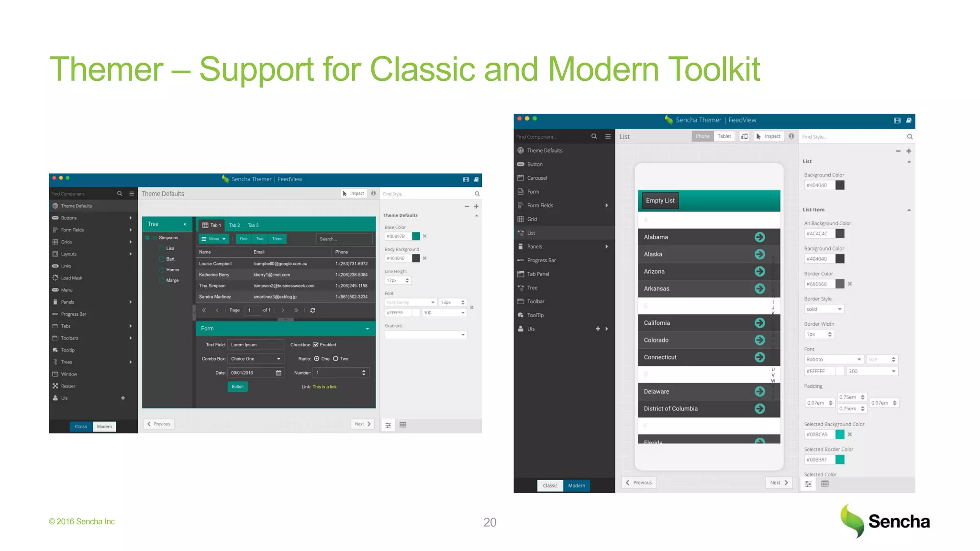Select Theme Defaults in left window sidebar

(93, 206)
